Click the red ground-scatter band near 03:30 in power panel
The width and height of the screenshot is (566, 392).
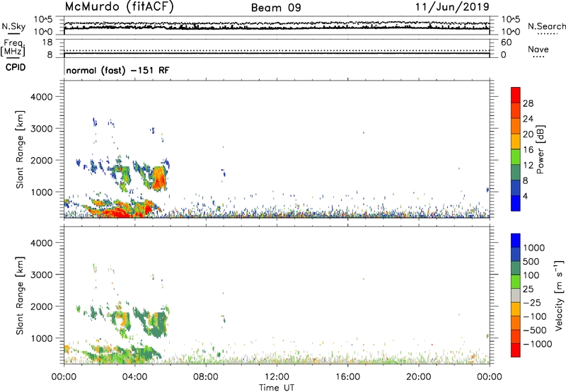point(122,212)
